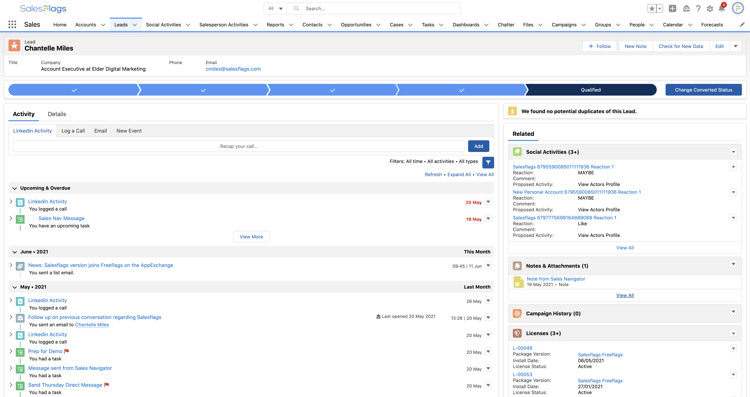The image size is (750, 397).
Task: Click the New Note button
Action: click(635, 46)
